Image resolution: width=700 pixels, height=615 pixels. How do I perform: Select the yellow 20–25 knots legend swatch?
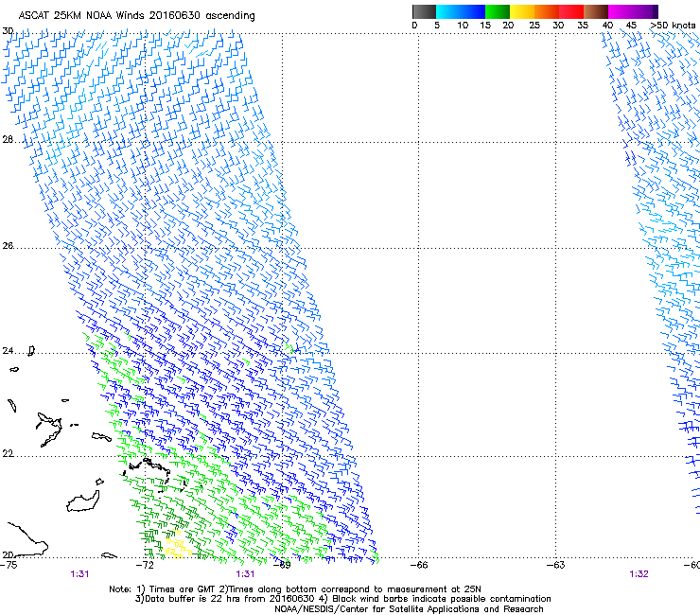[x=522, y=11]
